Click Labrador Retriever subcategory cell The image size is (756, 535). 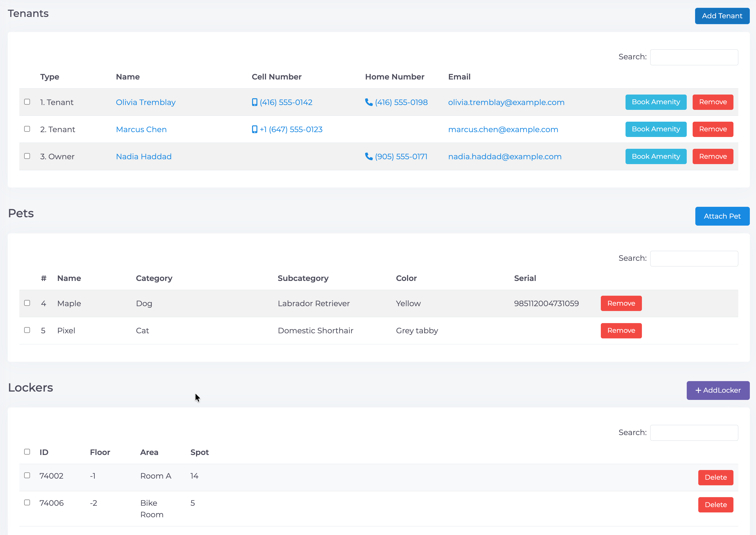[x=314, y=303]
